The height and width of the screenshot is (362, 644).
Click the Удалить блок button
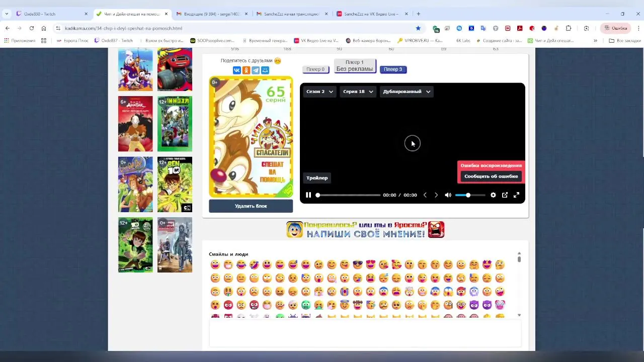(251, 206)
